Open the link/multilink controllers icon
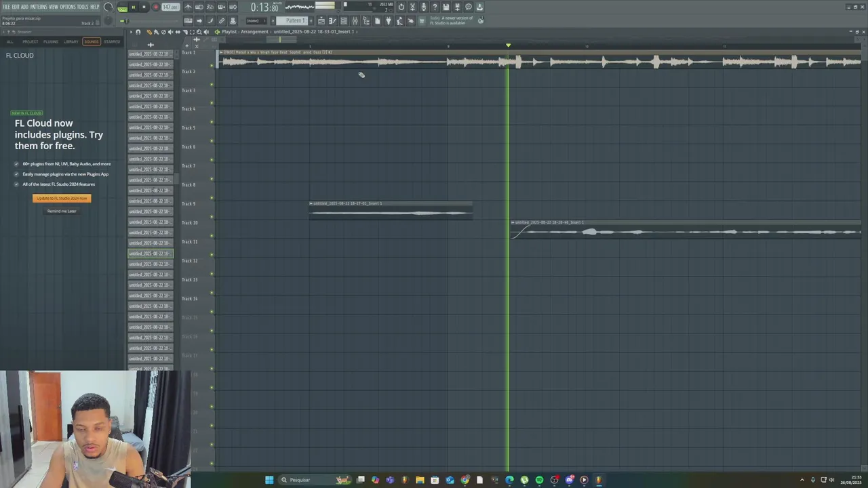The height and width of the screenshot is (488, 868). coord(222,20)
